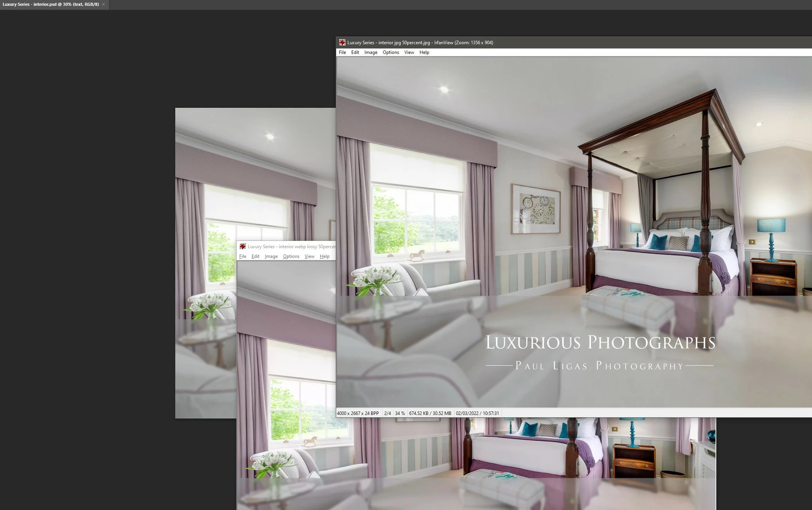Open the View menu in the jpg IrfanView window

(x=409, y=52)
